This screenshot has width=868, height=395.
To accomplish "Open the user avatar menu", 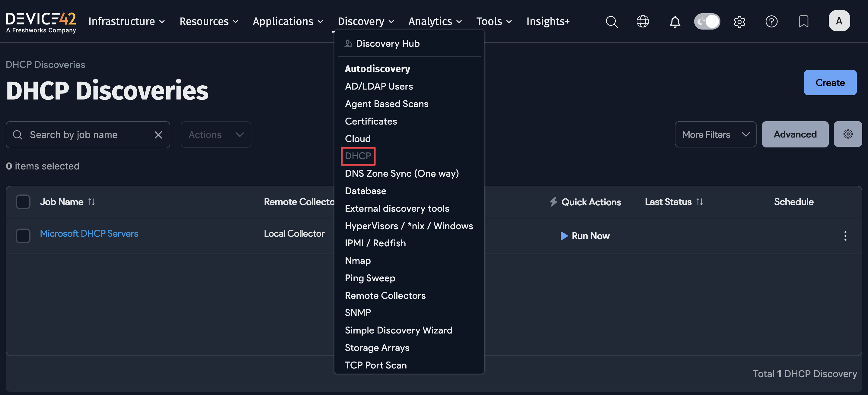I will point(839,21).
